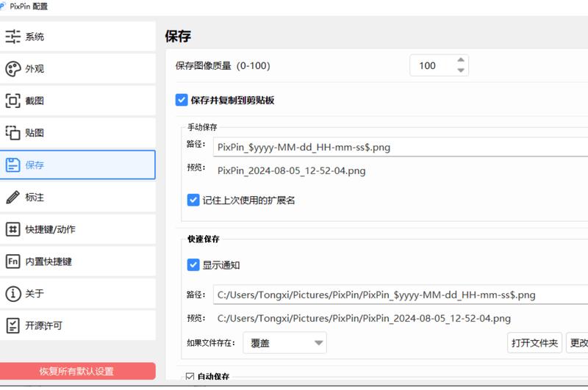Select the 保存 section in sidebar
Screen dimensions: 588x390
point(78,165)
